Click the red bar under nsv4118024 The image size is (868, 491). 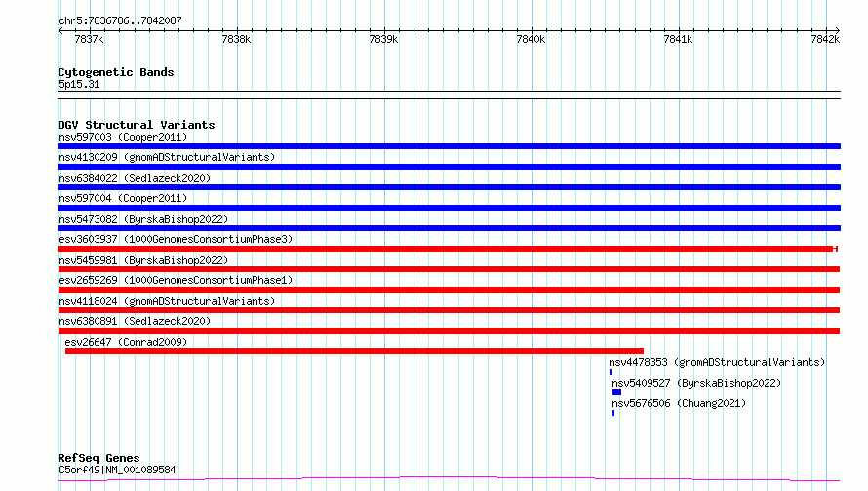(x=449, y=310)
